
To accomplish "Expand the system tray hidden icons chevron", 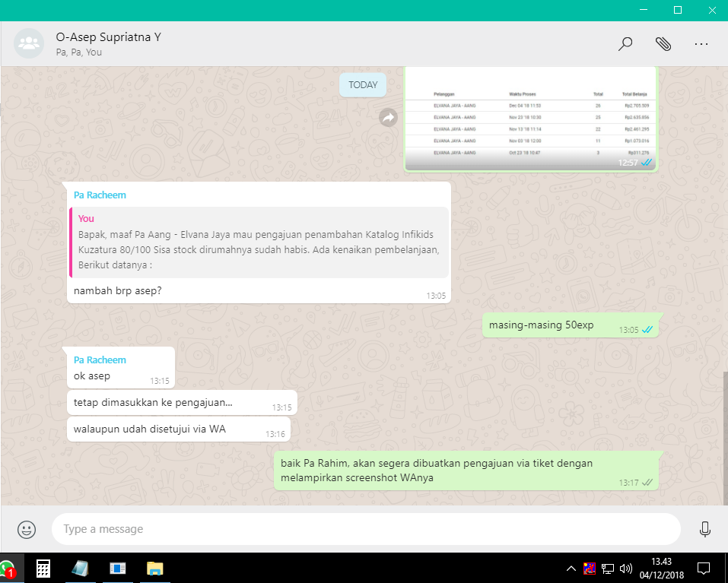I will tap(571, 569).
